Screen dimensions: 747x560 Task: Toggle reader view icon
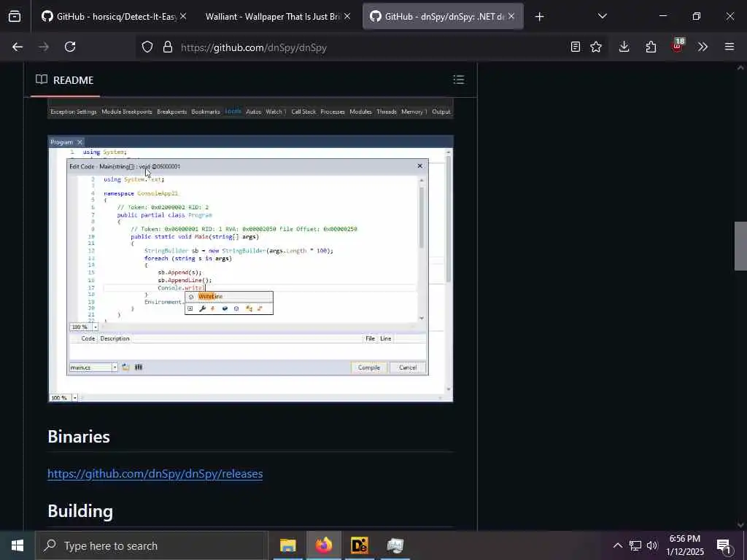tap(576, 47)
